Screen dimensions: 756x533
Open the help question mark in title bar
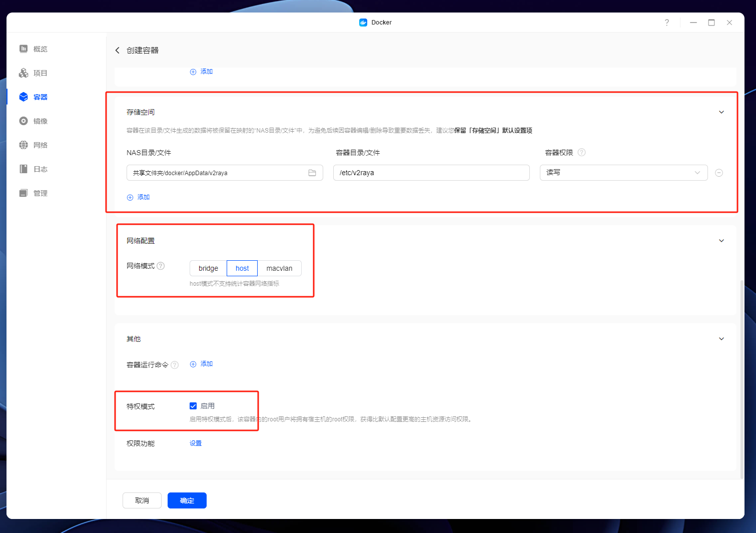coord(666,23)
